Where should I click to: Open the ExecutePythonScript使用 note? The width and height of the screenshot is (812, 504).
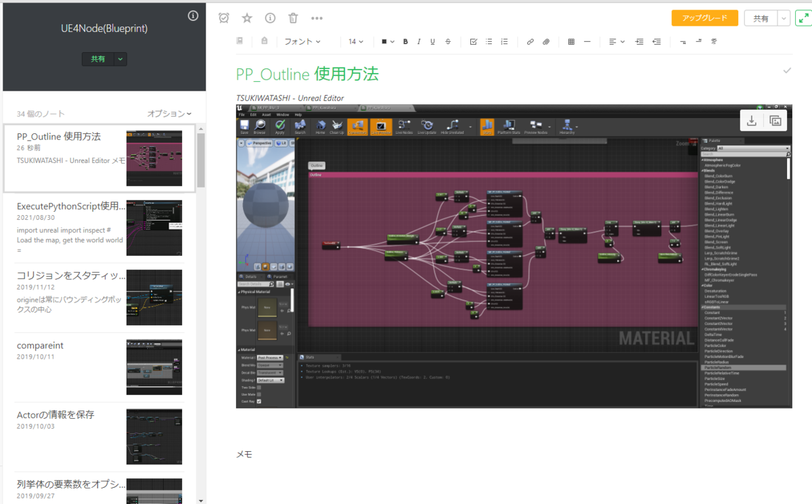[x=99, y=228]
